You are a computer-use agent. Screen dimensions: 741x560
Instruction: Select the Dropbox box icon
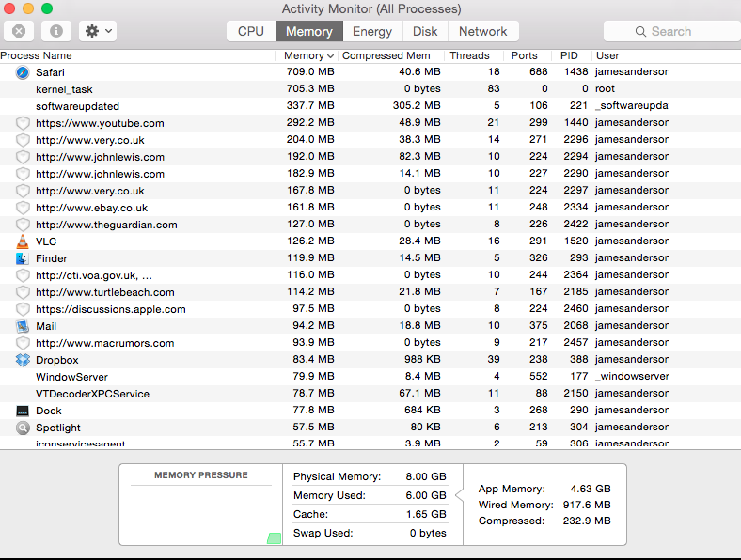(23, 360)
